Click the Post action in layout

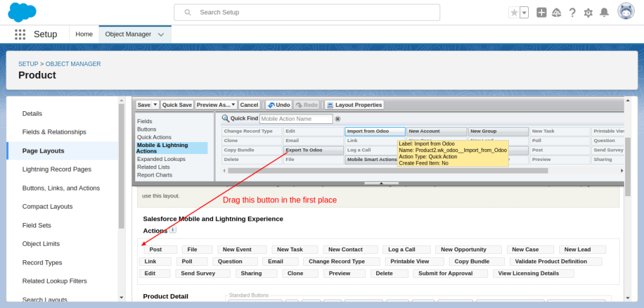coord(160,250)
